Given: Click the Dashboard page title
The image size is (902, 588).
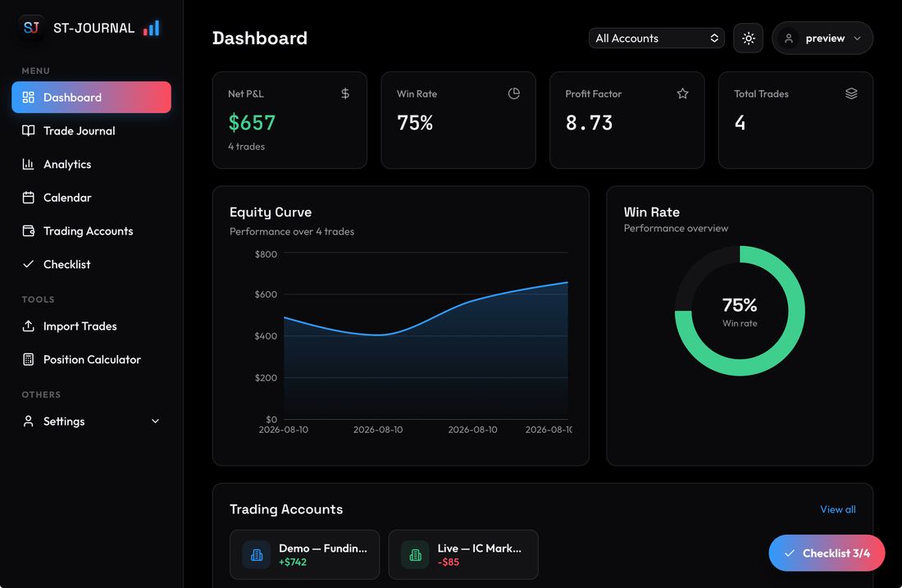Looking at the screenshot, I should click(259, 38).
